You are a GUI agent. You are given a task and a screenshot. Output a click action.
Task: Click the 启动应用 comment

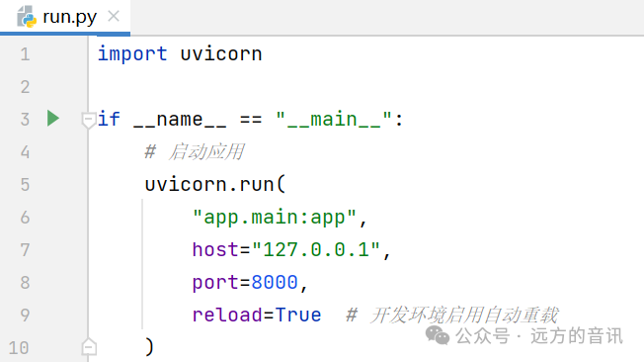tap(195, 151)
